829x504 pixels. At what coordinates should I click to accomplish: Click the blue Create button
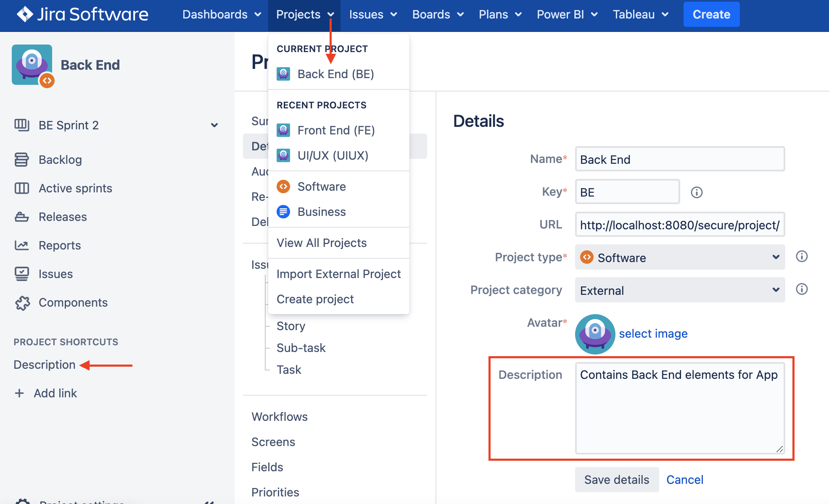pyautogui.click(x=711, y=15)
